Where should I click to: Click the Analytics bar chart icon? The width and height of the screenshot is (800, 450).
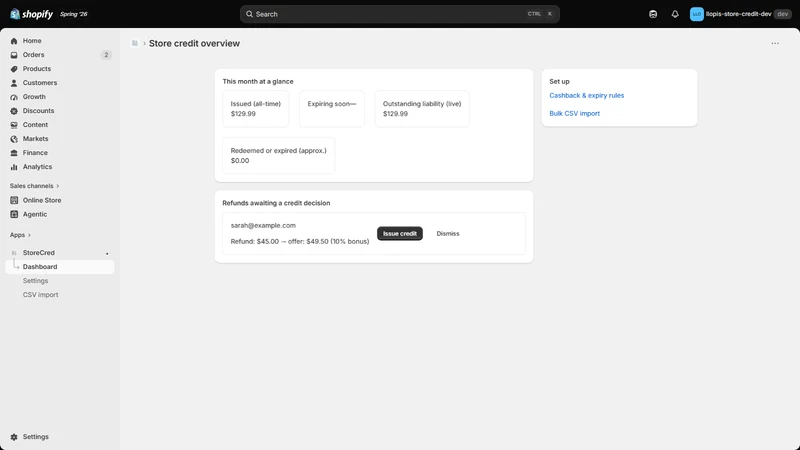click(14, 167)
